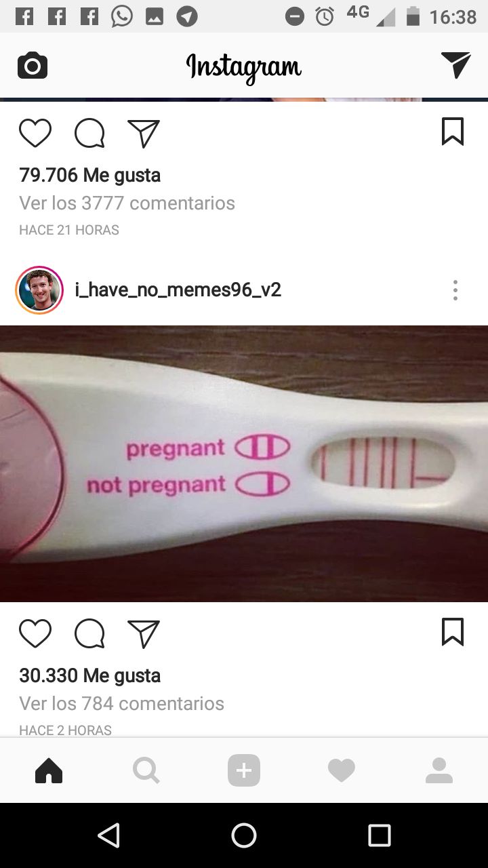Image resolution: width=488 pixels, height=868 pixels.
Task: Switch to the Search tab
Action: pyautogui.click(x=146, y=770)
